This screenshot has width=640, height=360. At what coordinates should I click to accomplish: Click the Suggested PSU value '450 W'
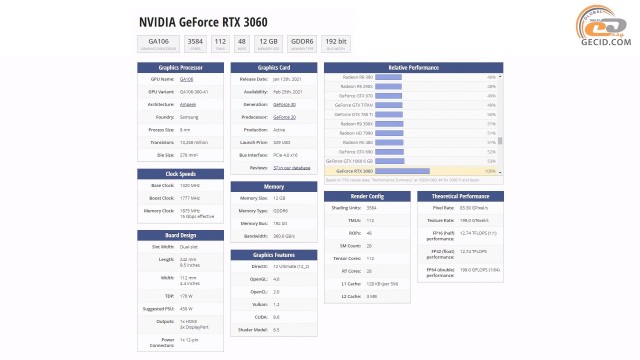point(186,309)
